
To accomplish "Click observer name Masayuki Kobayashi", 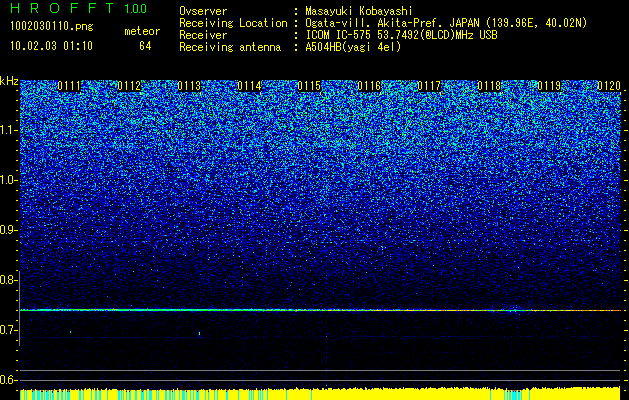I will click(359, 11).
